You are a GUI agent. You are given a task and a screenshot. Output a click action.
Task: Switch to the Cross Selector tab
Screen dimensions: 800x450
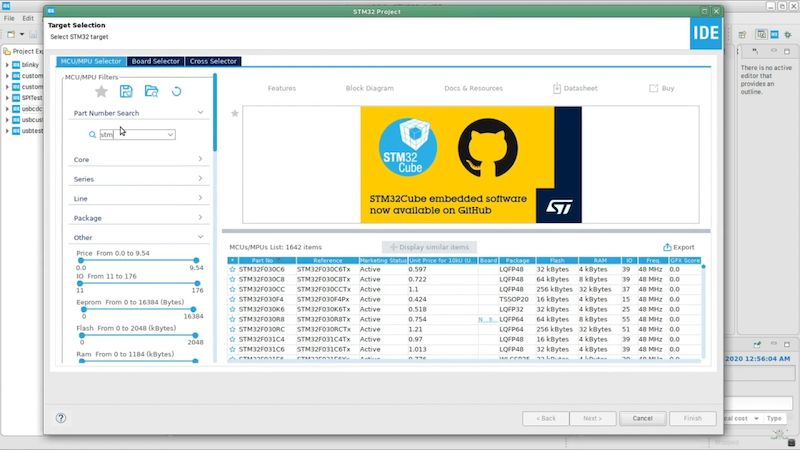(213, 61)
